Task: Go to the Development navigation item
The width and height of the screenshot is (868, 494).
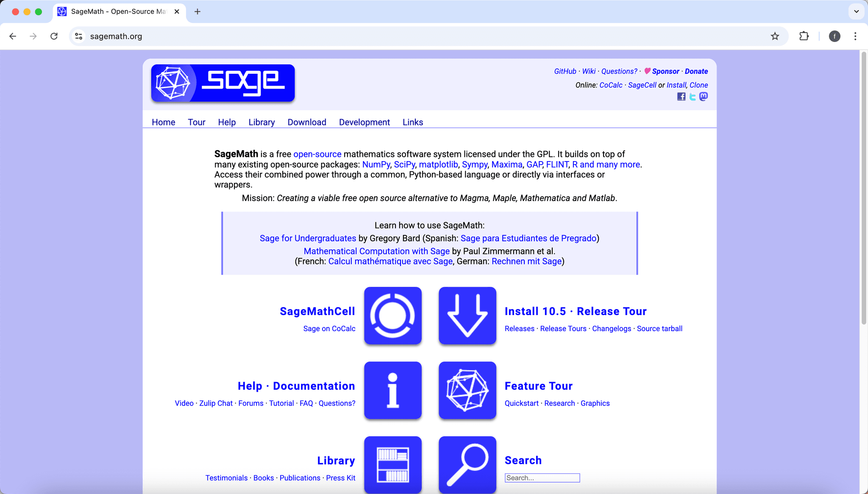Action: click(364, 122)
